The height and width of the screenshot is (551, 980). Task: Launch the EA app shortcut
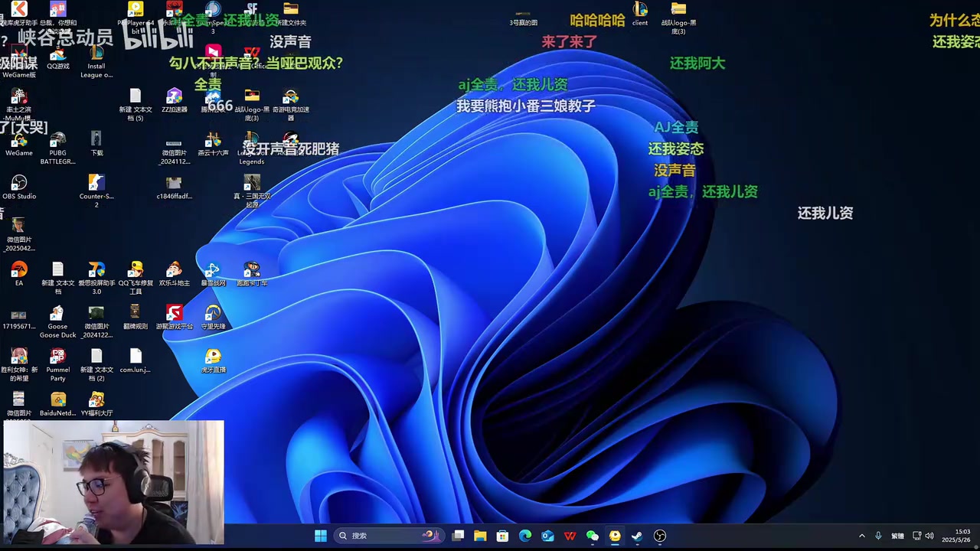click(19, 269)
